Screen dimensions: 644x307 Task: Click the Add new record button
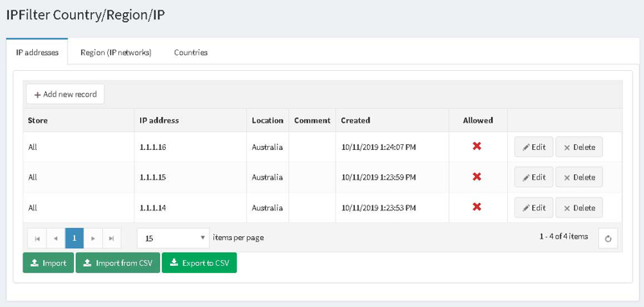pyautogui.click(x=65, y=94)
